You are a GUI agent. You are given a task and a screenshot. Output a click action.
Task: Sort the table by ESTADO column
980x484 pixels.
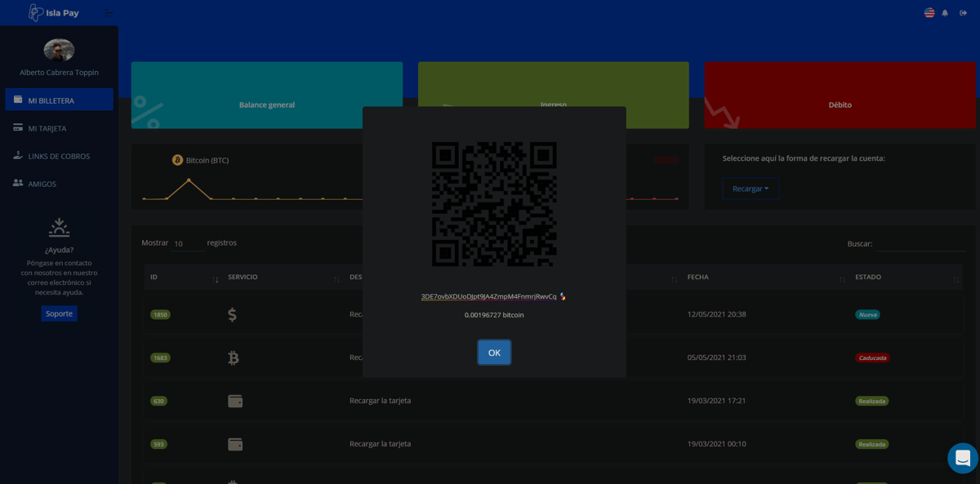coord(907,278)
